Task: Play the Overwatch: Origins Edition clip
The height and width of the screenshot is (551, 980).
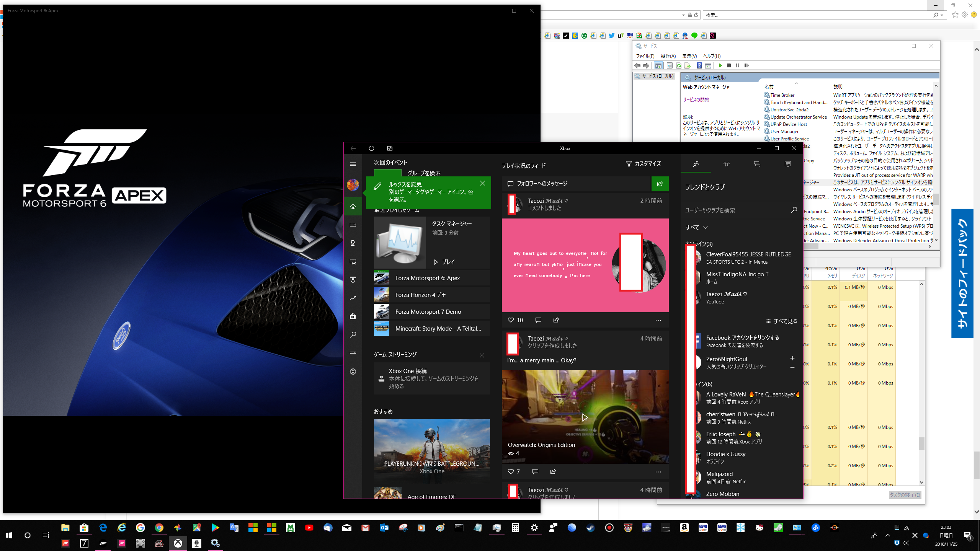Action: [585, 417]
